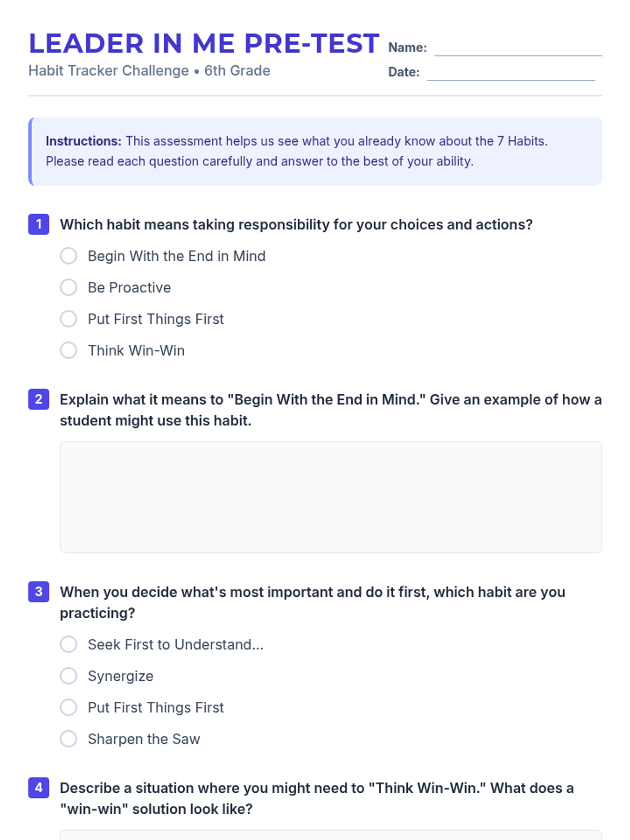The image size is (630, 840).
Task: Click the question 2 number badge
Action: tap(39, 400)
